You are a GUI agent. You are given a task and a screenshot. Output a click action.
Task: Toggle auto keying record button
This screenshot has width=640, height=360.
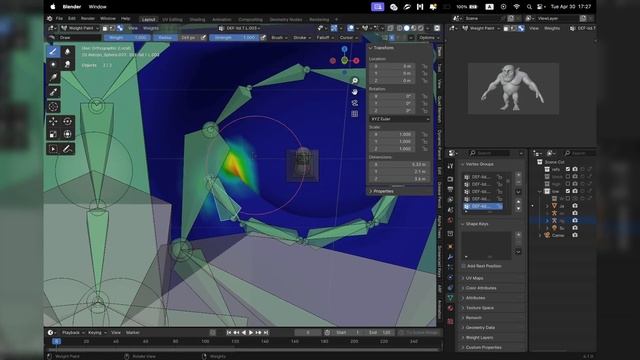[213, 333]
